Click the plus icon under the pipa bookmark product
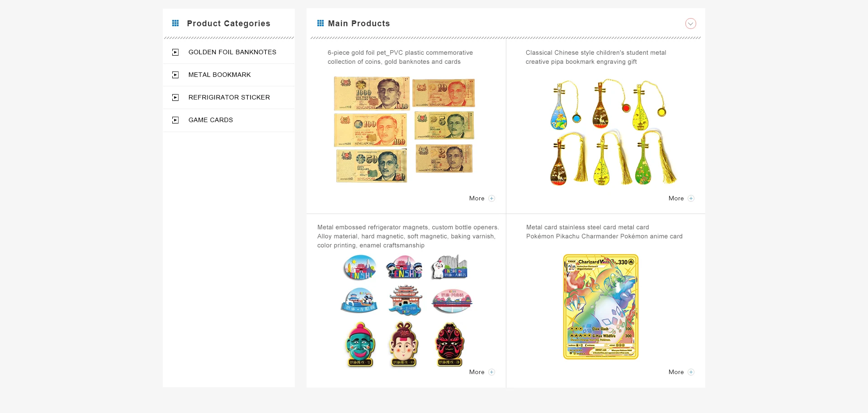 691,199
